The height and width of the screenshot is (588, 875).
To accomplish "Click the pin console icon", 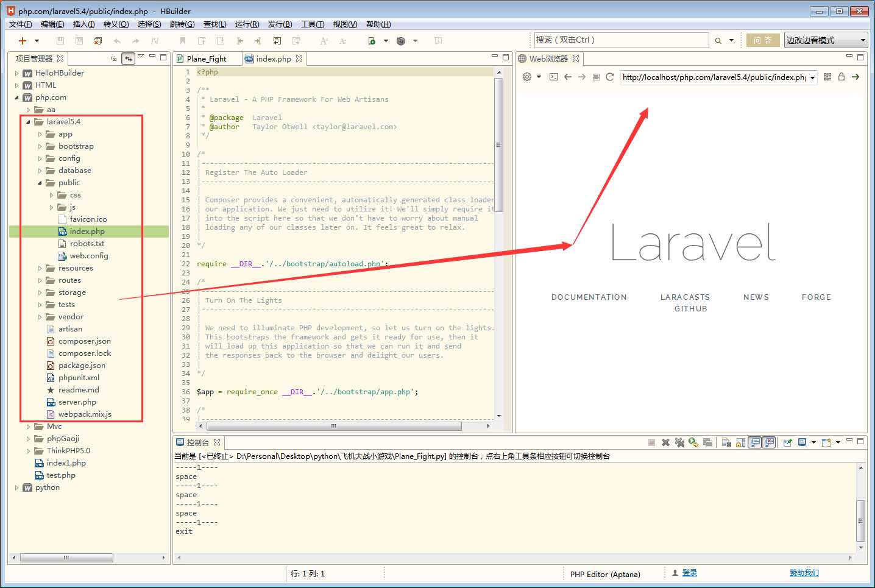I will point(788,442).
